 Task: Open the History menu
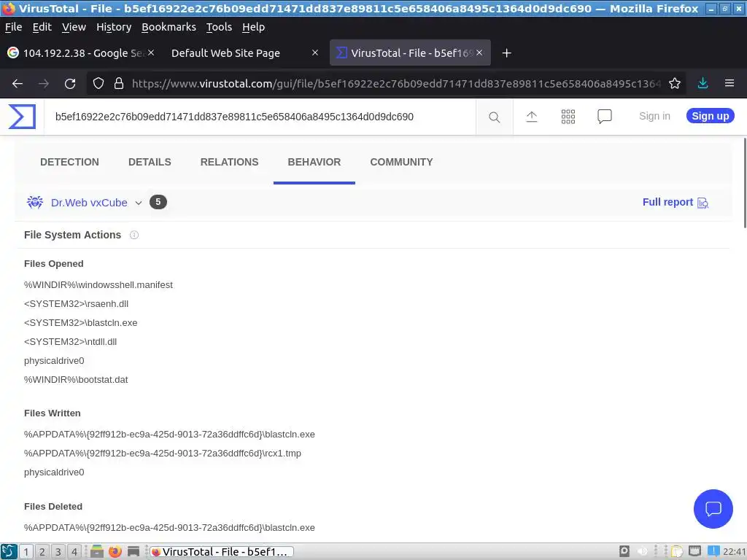tap(114, 27)
